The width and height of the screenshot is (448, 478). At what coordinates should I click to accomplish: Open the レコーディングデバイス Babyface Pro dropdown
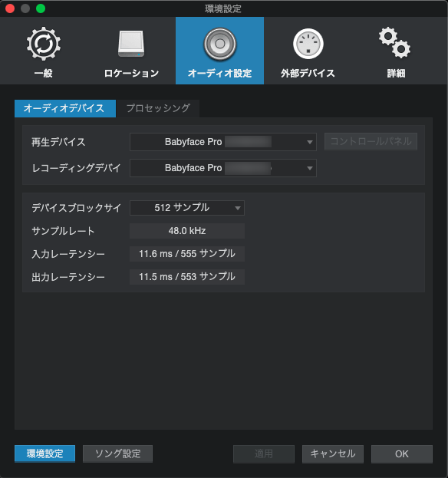[223, 168]
